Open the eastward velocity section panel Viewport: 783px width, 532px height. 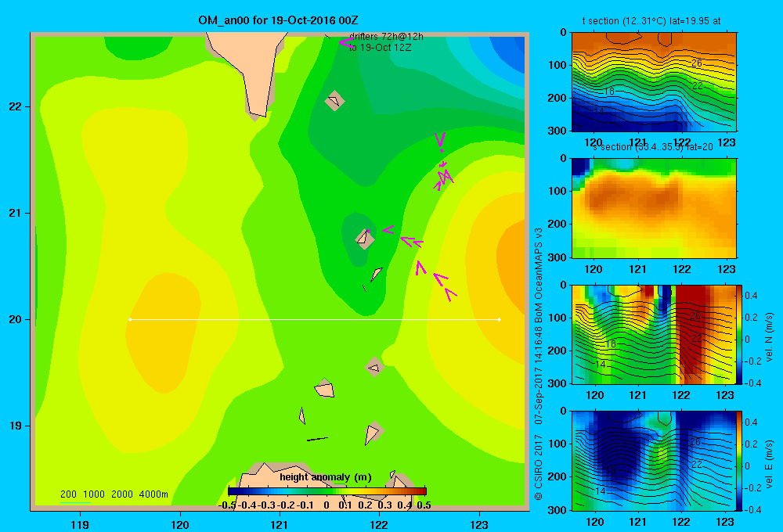click(654, 461)
